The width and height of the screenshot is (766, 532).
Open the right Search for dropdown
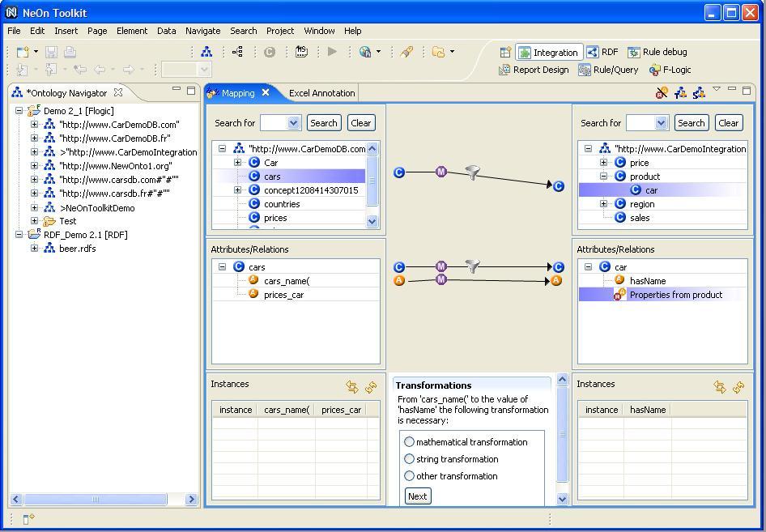pyautogui.click(x=661, y=123)
